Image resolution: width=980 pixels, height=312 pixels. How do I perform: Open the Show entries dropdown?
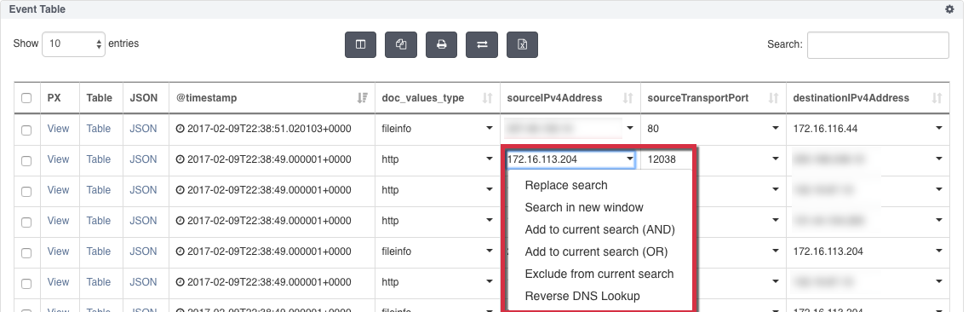click(x=74, y=43)
